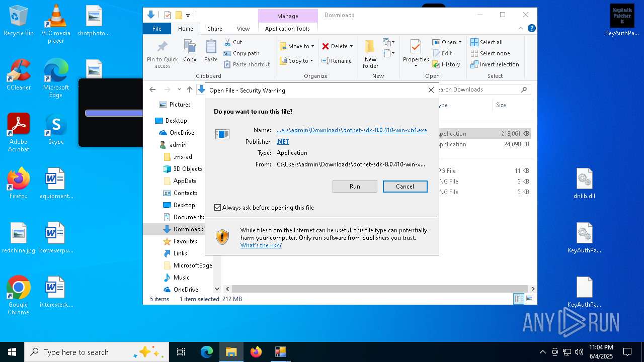Sort files by the Size column header
This screenshot has width=644, height=362.
pyautogui.click(x=512, y=105)
